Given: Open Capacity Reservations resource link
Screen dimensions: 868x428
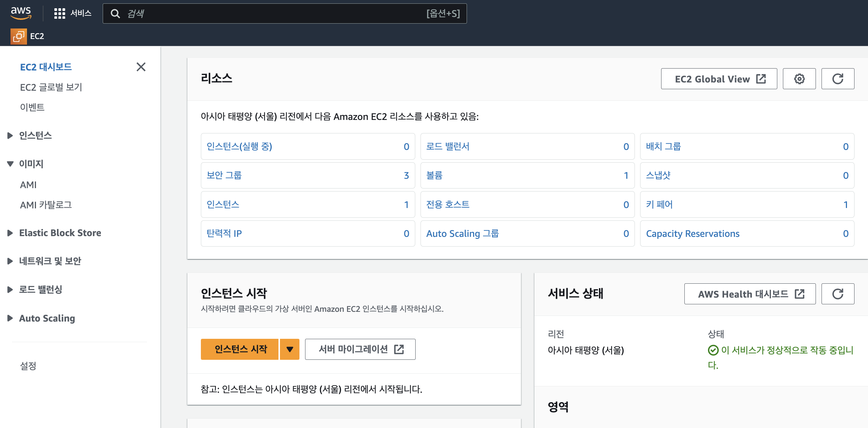Looking at the screenshot, I should click(x=693, y=233).
